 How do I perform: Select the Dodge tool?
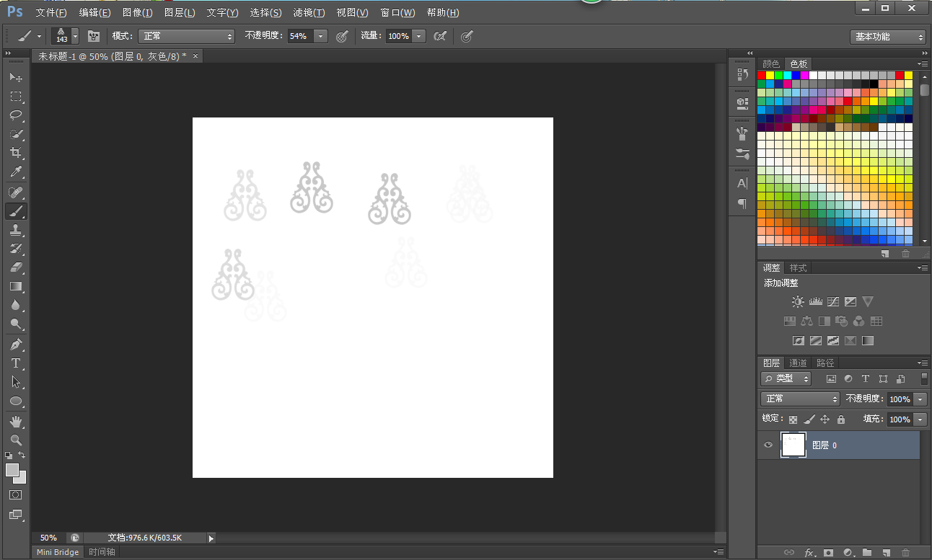16,324
